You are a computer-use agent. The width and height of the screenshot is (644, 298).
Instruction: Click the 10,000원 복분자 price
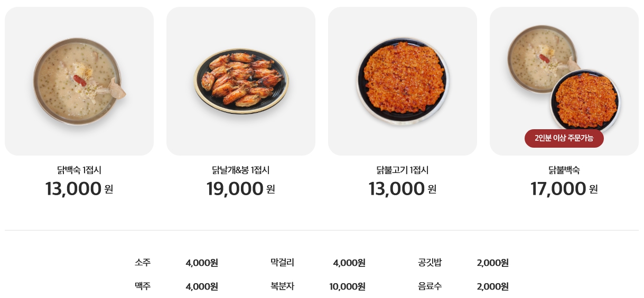point(347,286)
